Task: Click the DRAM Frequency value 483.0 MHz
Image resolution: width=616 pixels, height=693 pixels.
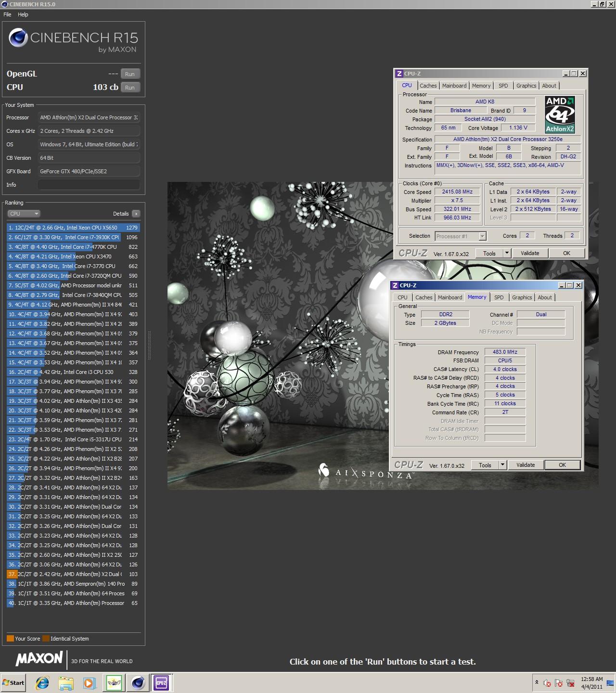Action: click(505, 352)
